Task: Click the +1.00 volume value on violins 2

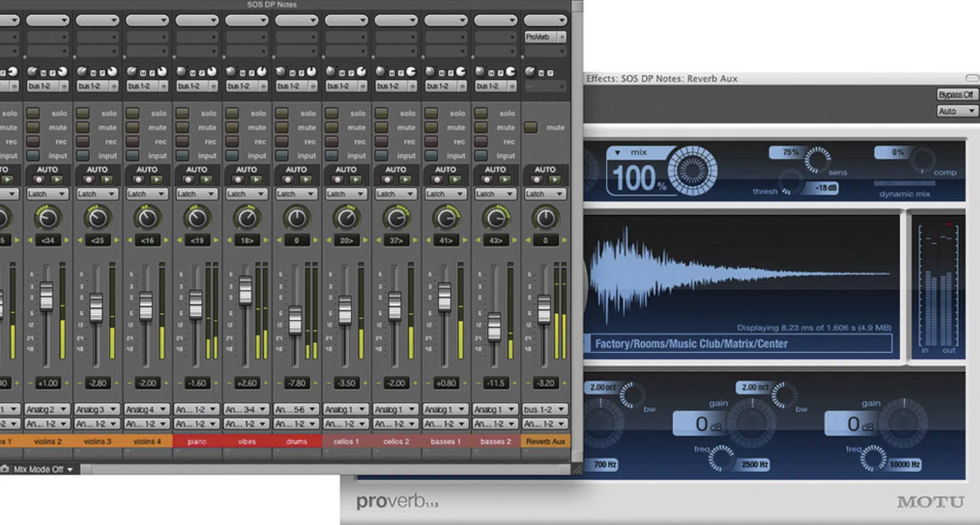Action: pos(48,383)
